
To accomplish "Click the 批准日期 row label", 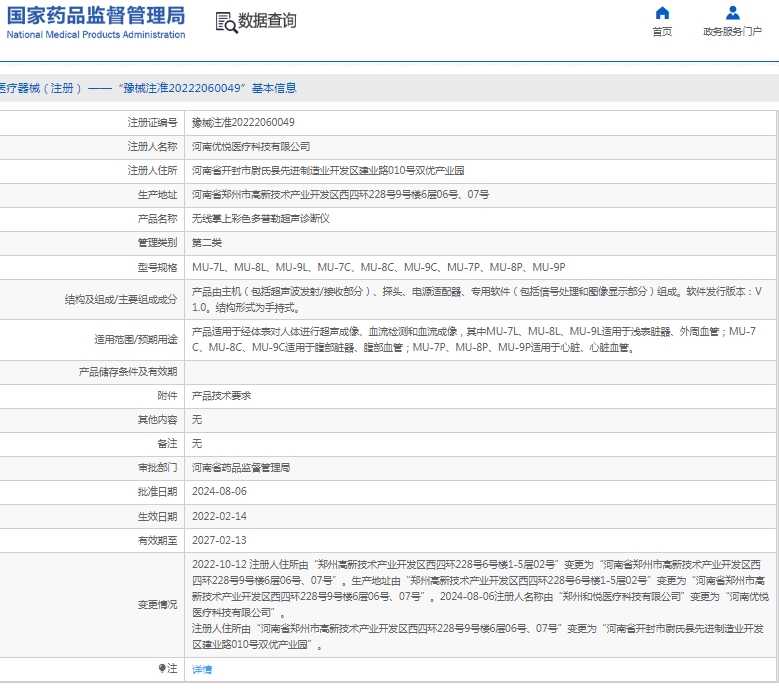I will click(x=157, y=491).
